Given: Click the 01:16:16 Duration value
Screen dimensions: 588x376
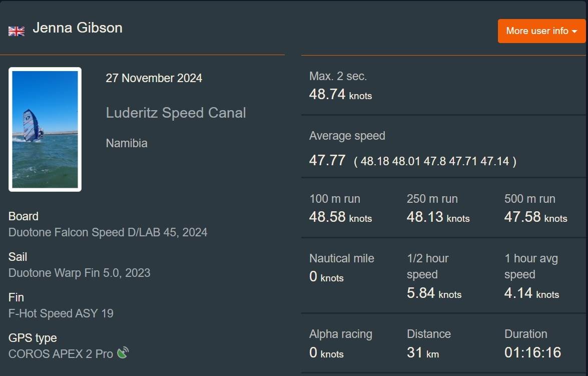Looking at the screenshot, I should pyautogui.click(x=532, y=352).
